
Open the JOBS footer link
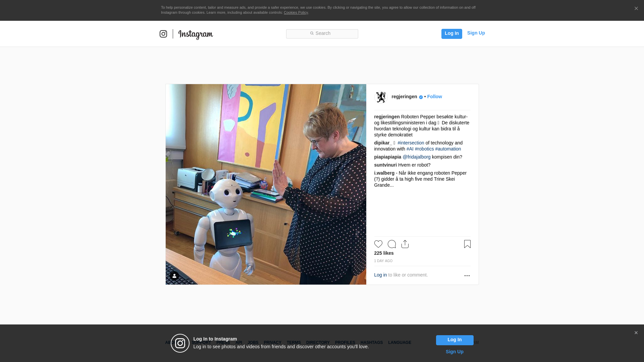(253, 343)
